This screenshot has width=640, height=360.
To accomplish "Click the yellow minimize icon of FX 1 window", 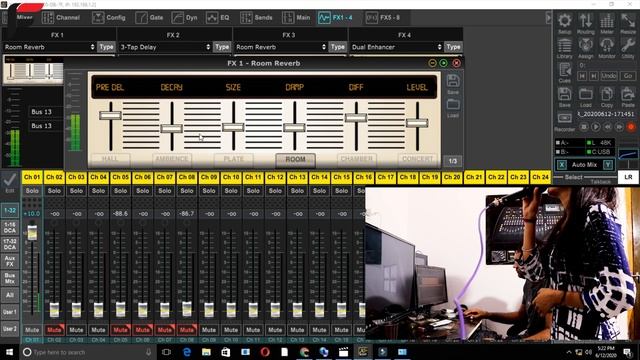I will [x=433, y=63].
